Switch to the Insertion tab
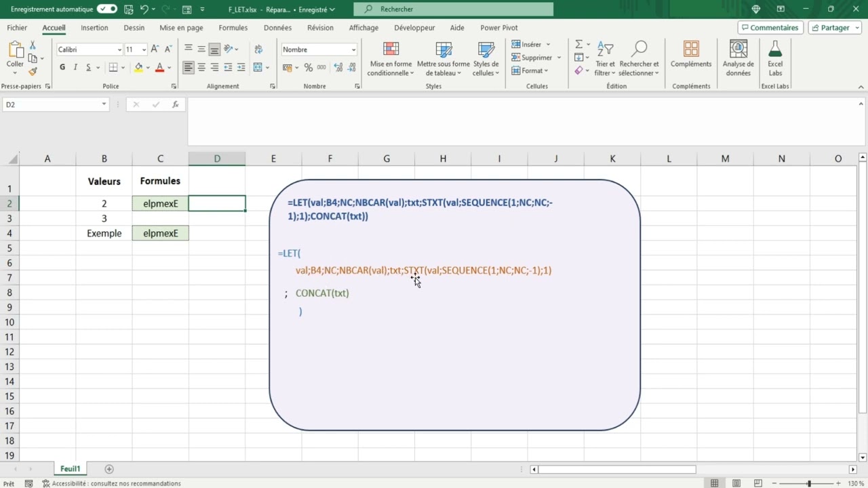The height and width of the screenshot is (488, 868). click(x=94, y=28)
